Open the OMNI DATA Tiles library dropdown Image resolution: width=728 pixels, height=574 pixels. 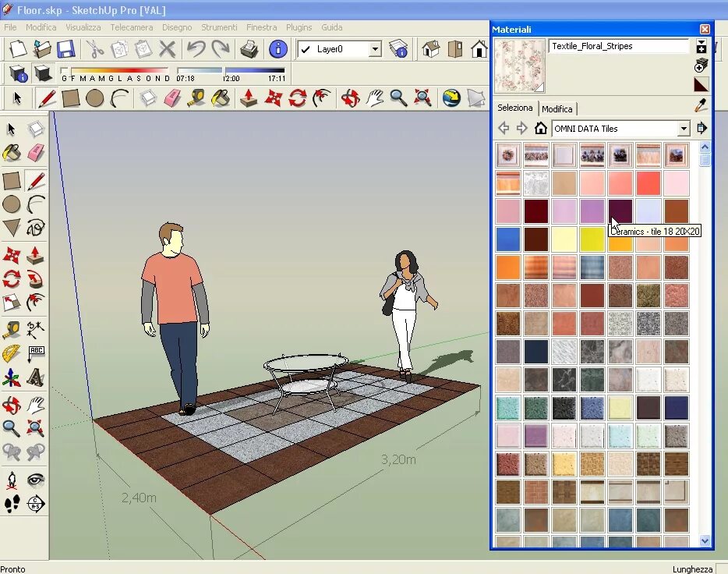(684, 129)
